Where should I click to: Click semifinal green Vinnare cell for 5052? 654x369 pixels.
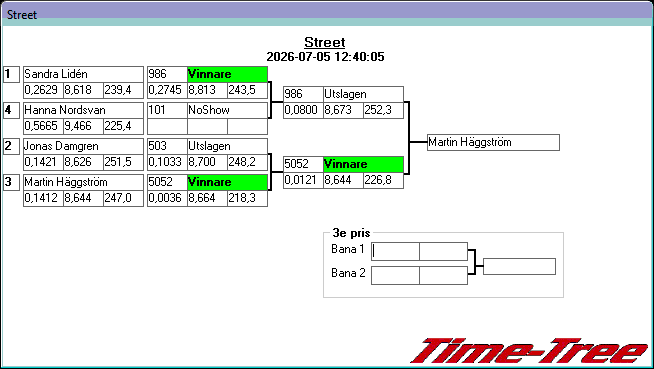363,164
